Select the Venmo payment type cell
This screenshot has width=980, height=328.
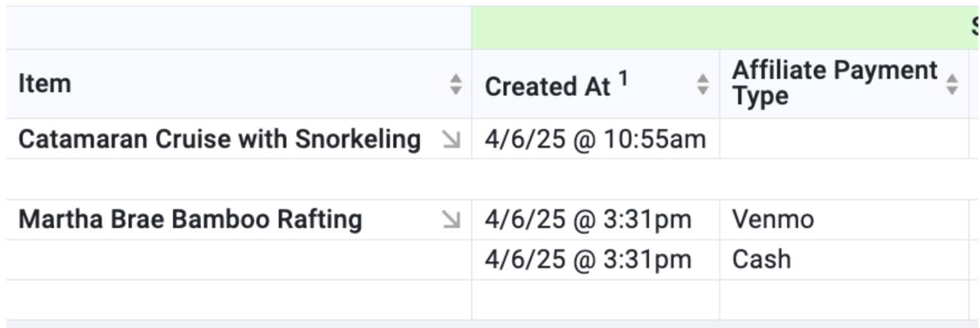(773, 220)
